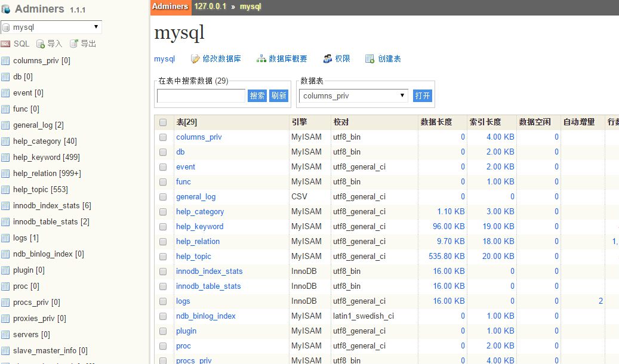This screenshot has width=619, height=364.
Task: Check the help_category row checkbox
Action: (163, 212)
